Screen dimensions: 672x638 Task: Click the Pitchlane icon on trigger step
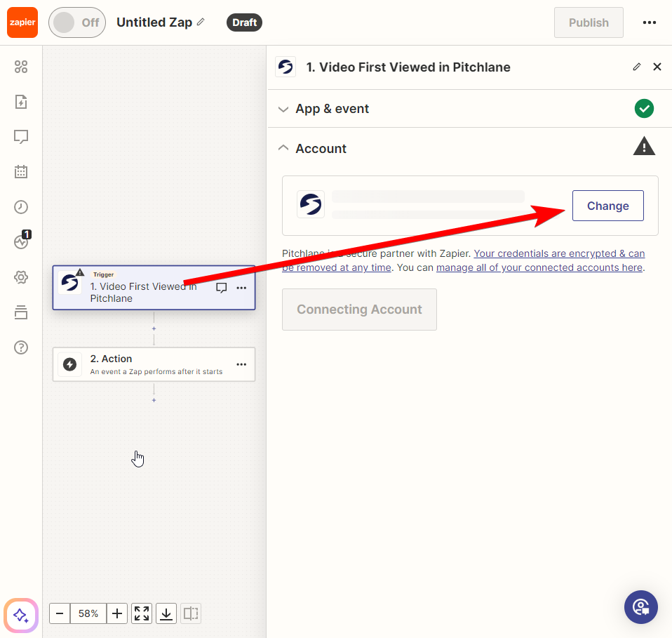pyautogui.click(x=70, y=283)
